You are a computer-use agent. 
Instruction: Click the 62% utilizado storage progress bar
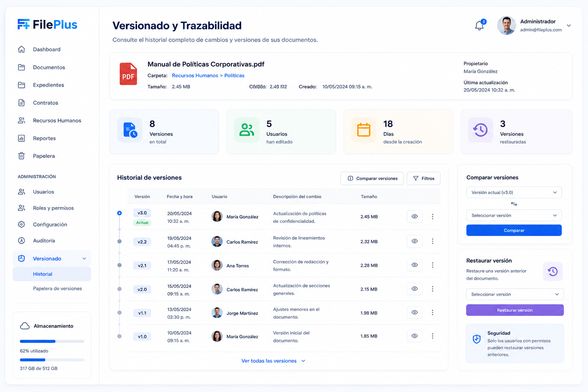click(x=52, y=341)
